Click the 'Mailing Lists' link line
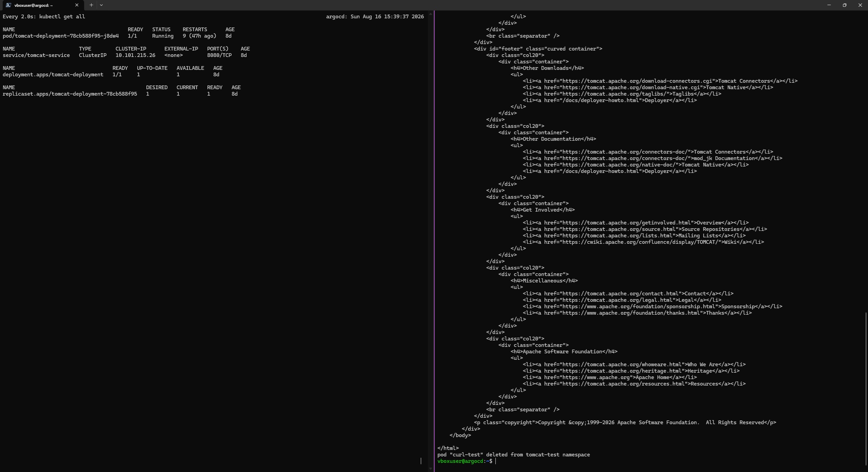This screenshot has width=868, height=472. click(x=634, y=236)
